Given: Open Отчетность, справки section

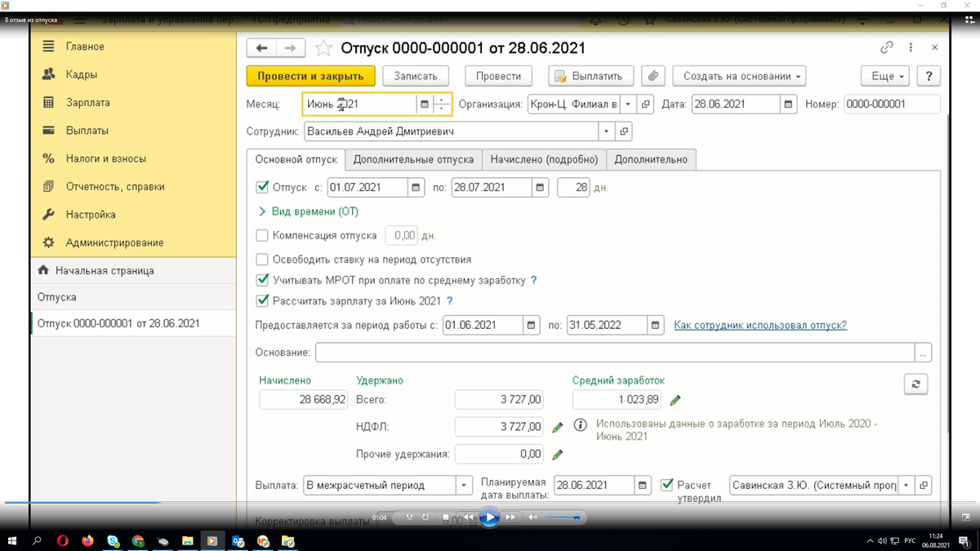Looking at the screenshot, I should click(115, 186).
